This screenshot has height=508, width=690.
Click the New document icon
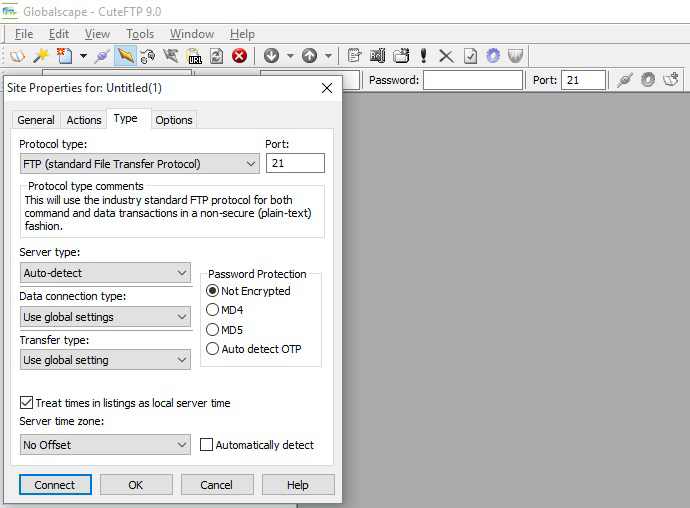(x=64, y=56)
